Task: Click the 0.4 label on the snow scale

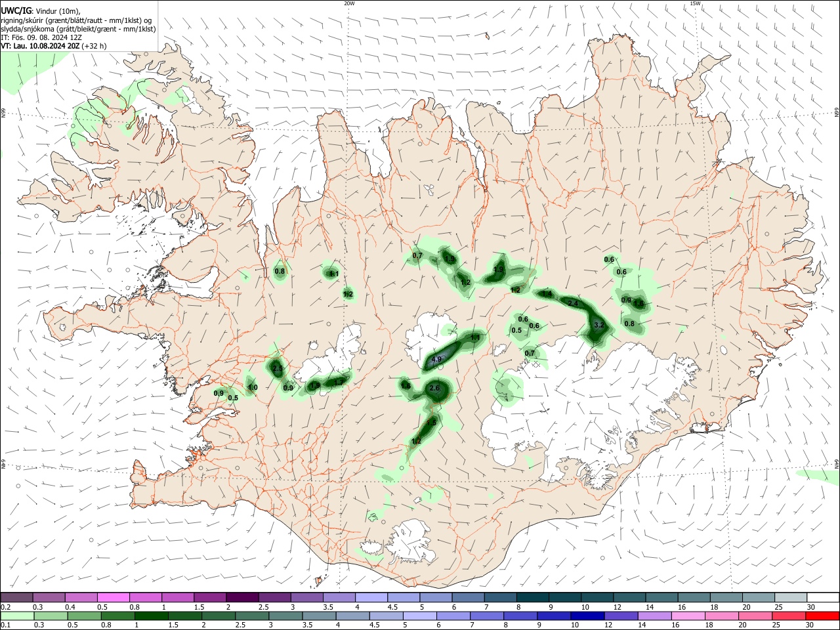Action: click(x=70, y=607)
